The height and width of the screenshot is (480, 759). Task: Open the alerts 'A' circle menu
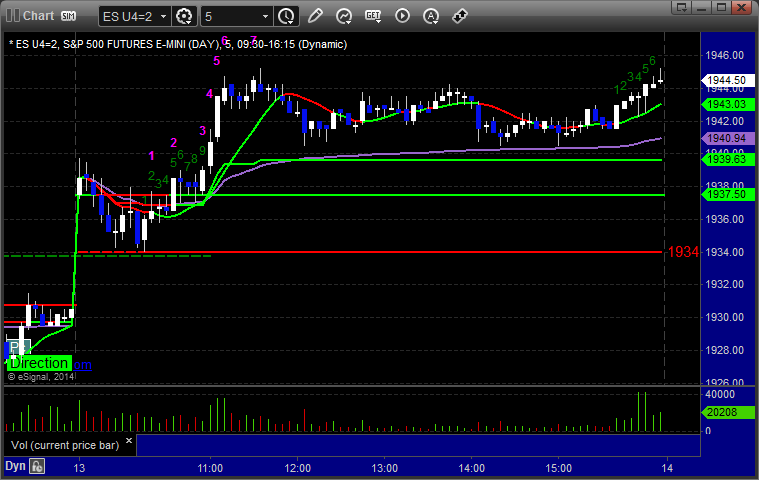pyautogui.click(x=431, y=16)
